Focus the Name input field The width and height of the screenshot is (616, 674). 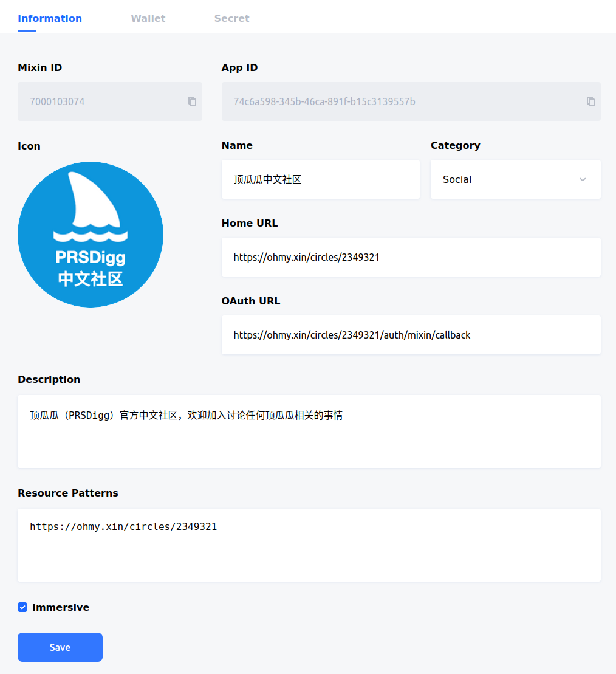(320, 179)
